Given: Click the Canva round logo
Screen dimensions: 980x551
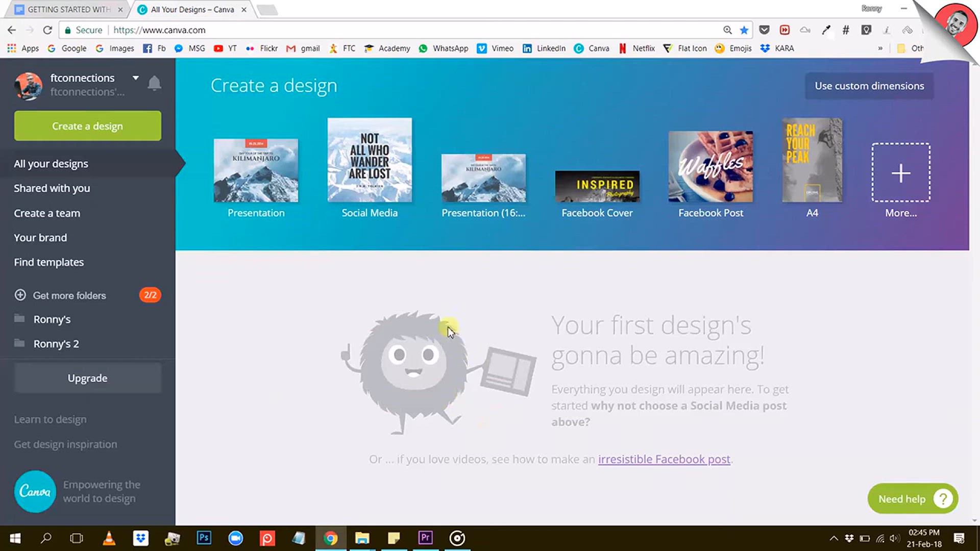Looking at the screenshot, I should click(35, 491).
